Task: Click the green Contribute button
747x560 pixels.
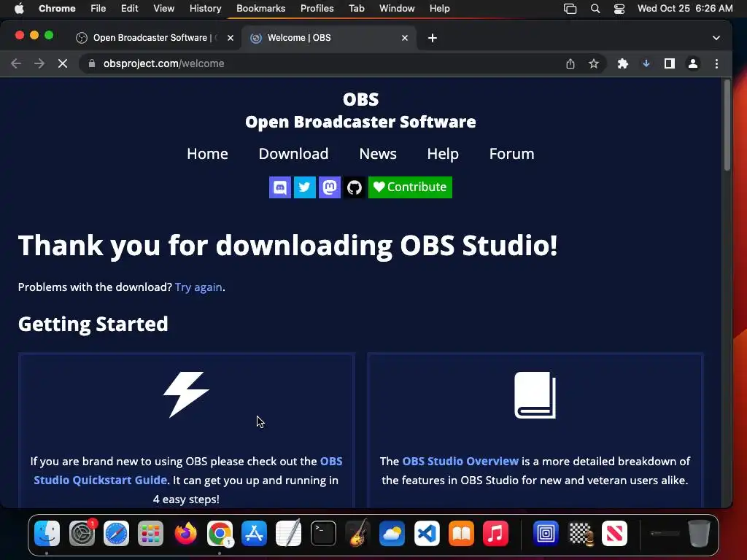Action: click(x=410, y=187)
